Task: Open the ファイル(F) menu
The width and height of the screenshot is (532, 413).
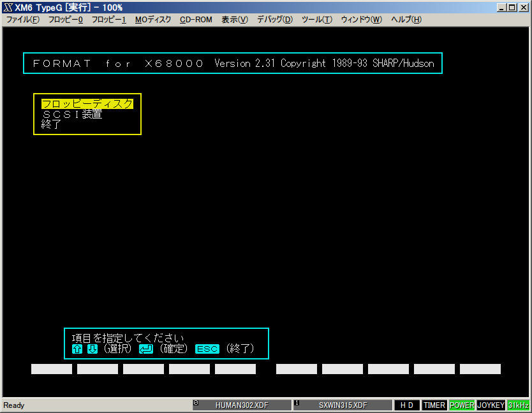Action: (23, 20)
